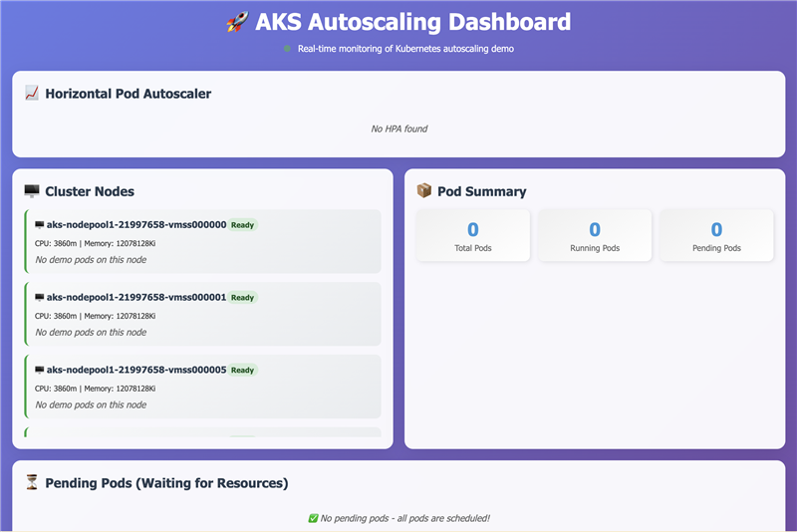This screenshot has height=532, width=797.
Task: Click the rocket icon in the header
Action: [238, 22]
